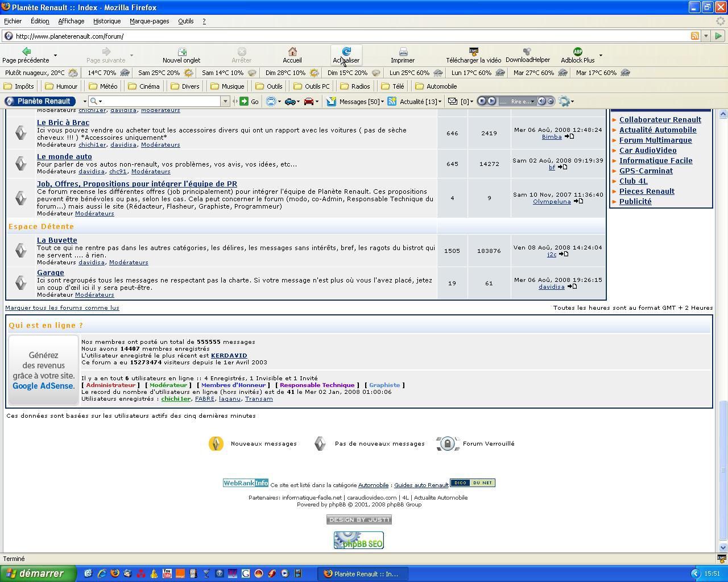The width and height of the screenshot is (728, 582).
Task: Go back with Page précédente button
Action: pos(26,55)
